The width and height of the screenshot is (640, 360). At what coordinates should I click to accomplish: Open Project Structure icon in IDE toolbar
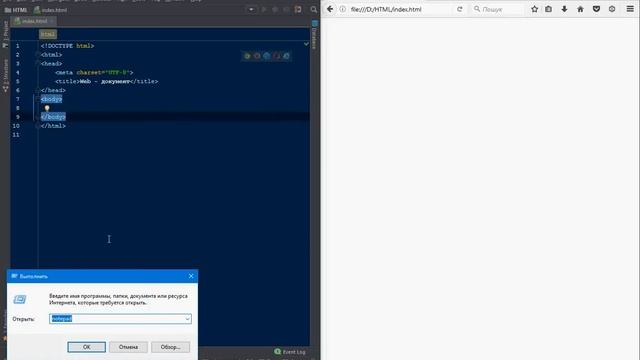298,9
